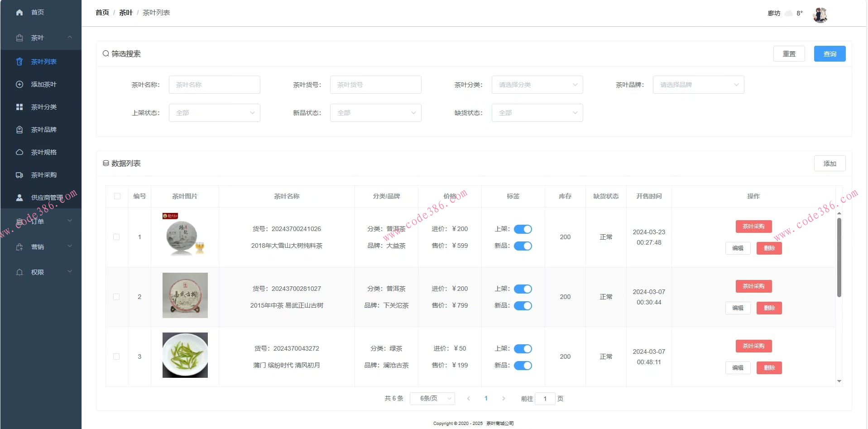Viewport: 868px width, 429px height.
Task: Click the 茶叶规格 cloud icon
Action: coord(19,152)
